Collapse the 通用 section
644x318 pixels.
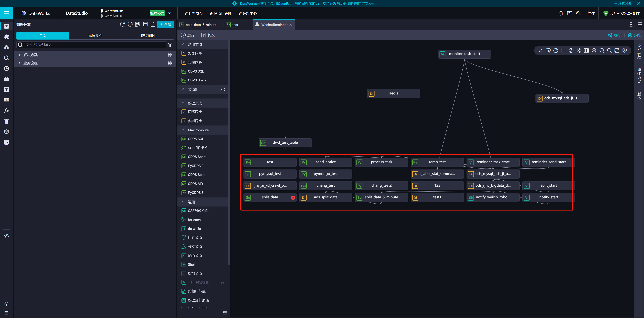[183, 202]
